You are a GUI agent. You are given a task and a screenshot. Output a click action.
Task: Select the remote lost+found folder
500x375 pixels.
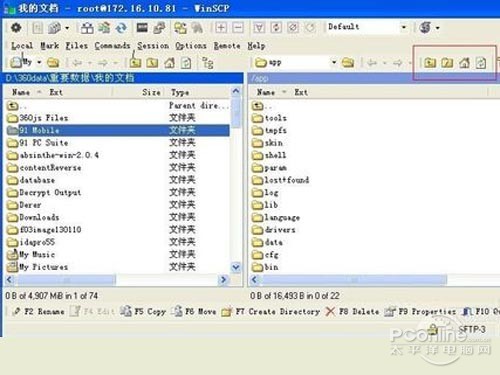tap(281, 180)
